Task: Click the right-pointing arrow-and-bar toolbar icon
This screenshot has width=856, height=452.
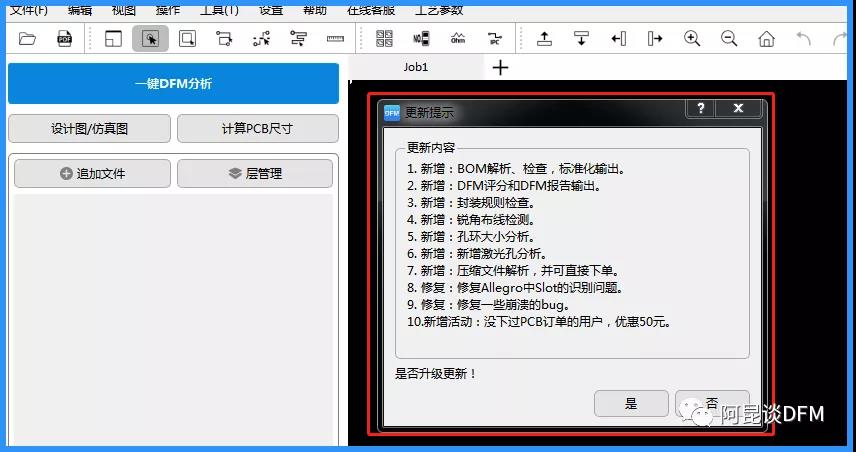Action: [x=655, y=39]
